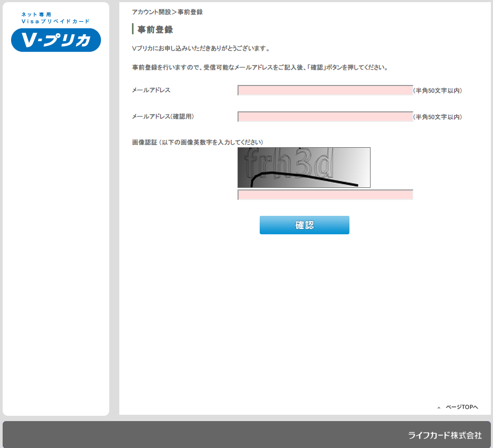
Task: Click the 半角50文字以内 hint beside first email field
Action: point(438,91)
